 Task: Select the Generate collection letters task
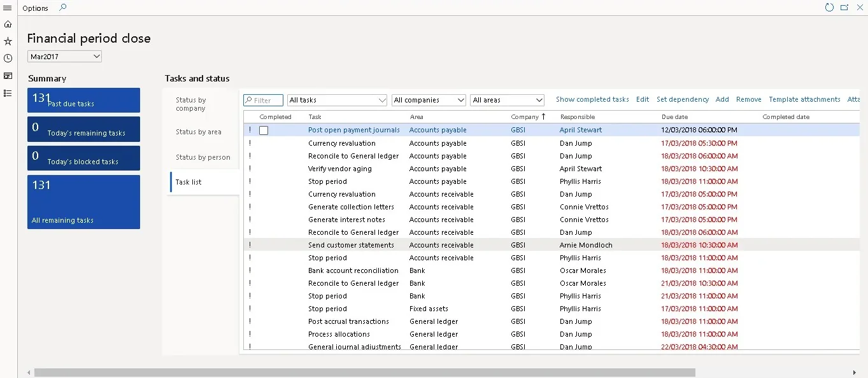pyautogui.click(x=351, y=207)
